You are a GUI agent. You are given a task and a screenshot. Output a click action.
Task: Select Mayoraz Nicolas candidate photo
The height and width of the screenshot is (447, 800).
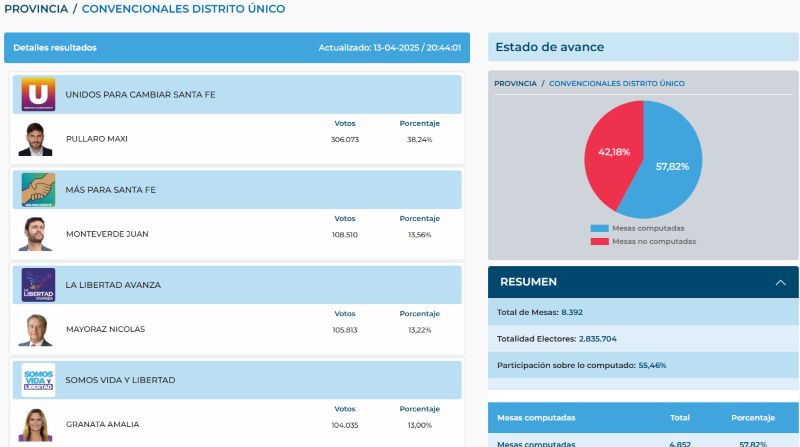[x=35, y=329]
